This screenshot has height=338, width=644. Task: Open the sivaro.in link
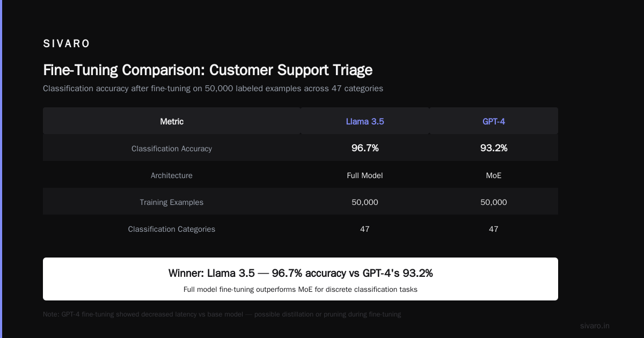coord(595,326)
